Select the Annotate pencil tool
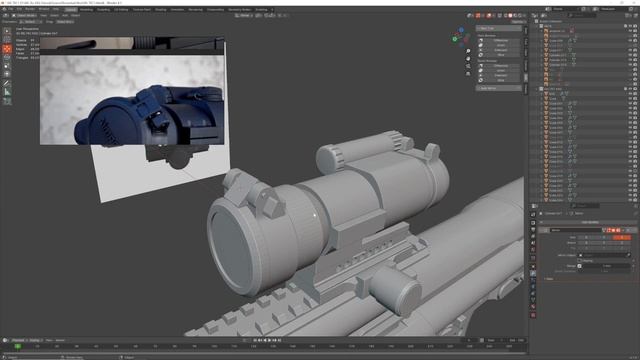Screen dimensions: 640x360 7,83
